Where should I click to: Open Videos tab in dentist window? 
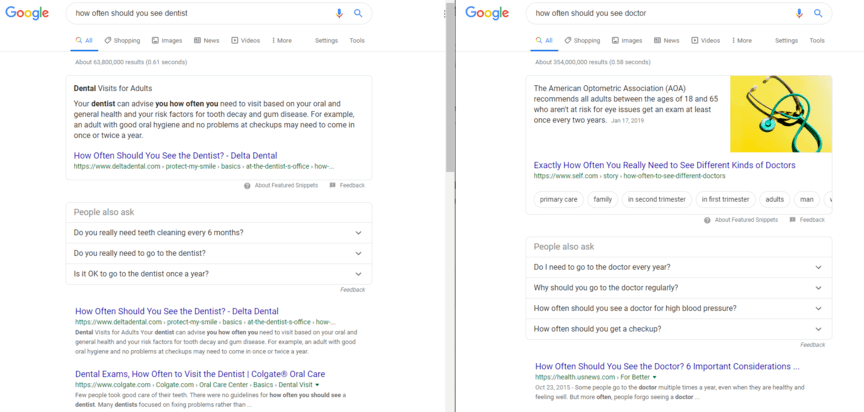point(245,41)
